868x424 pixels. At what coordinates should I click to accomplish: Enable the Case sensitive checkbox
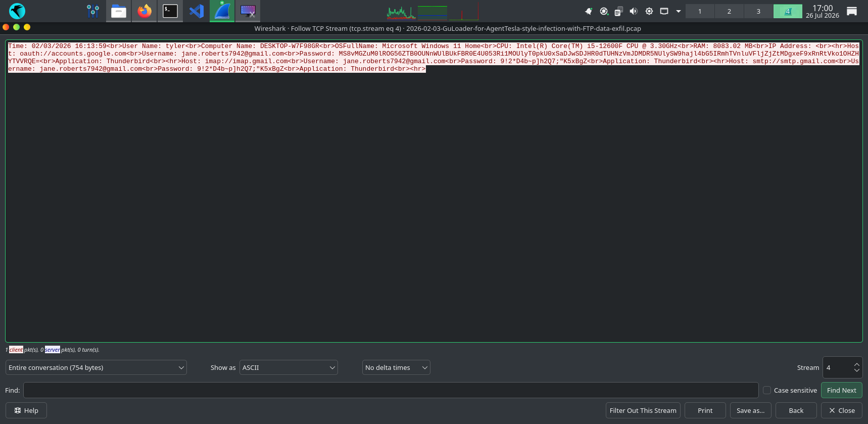[767, 390]
